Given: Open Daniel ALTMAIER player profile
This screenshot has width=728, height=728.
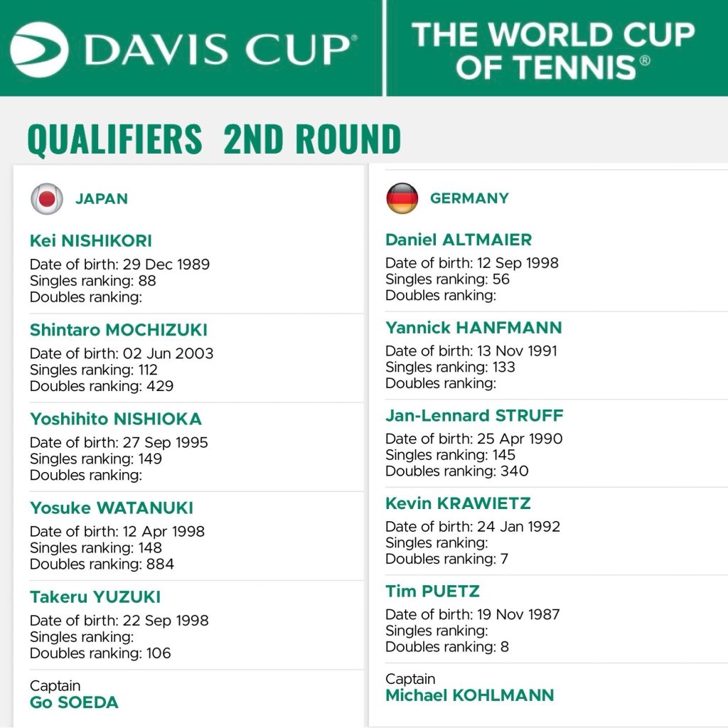Looking at the screenshot, I should [x=459, y=240].
